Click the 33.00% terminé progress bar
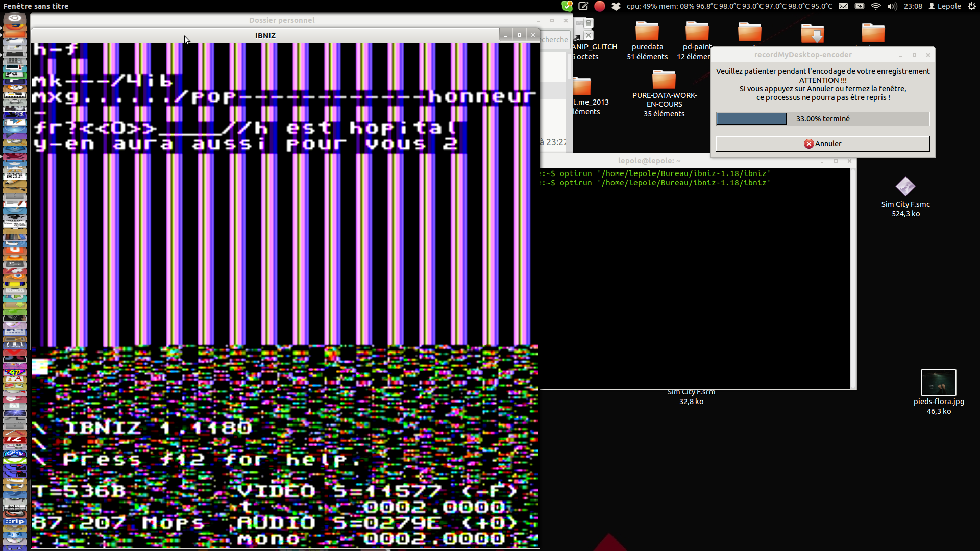 coord(822,119)
